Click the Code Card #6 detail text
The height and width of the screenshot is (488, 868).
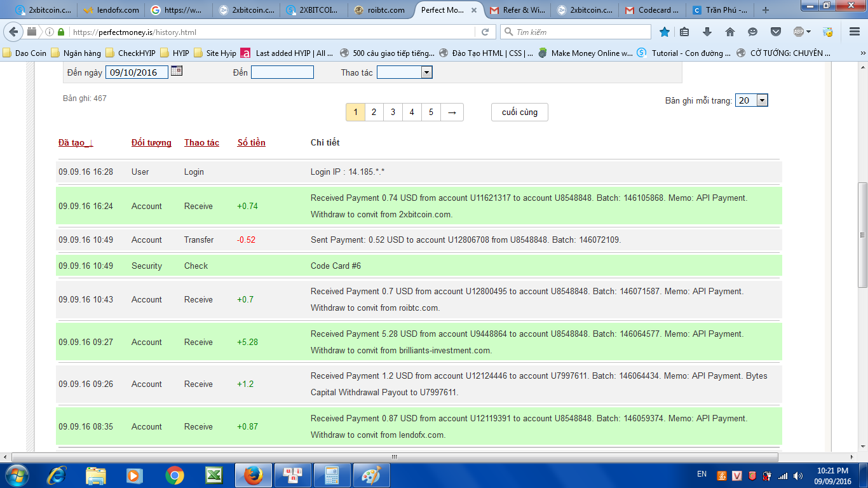coord(336,266)
